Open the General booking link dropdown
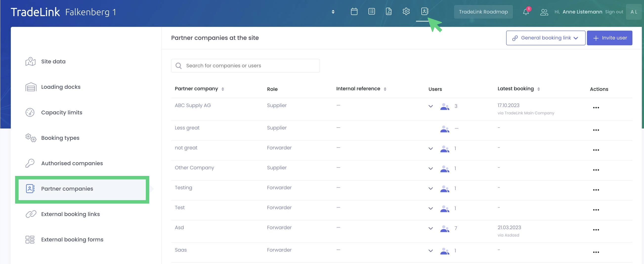 [x=545, y=38]
